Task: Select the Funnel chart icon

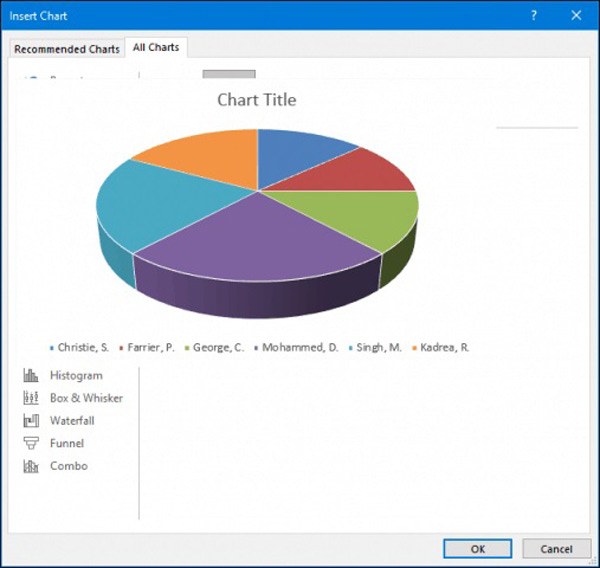Action: pos(31,443)
